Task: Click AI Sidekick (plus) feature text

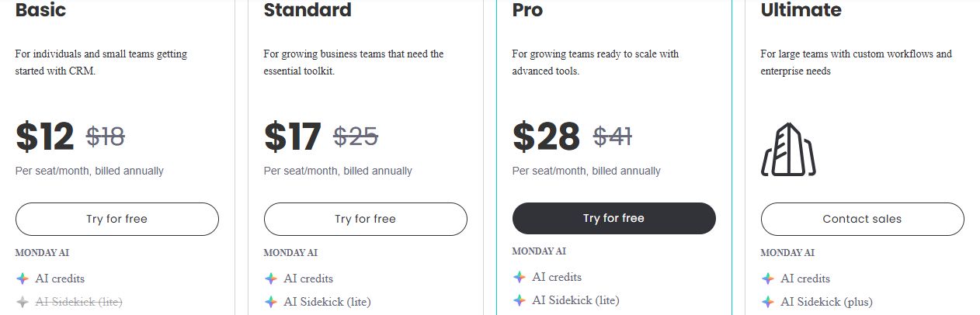Action: pyautogui.click(x=827, y=302)
